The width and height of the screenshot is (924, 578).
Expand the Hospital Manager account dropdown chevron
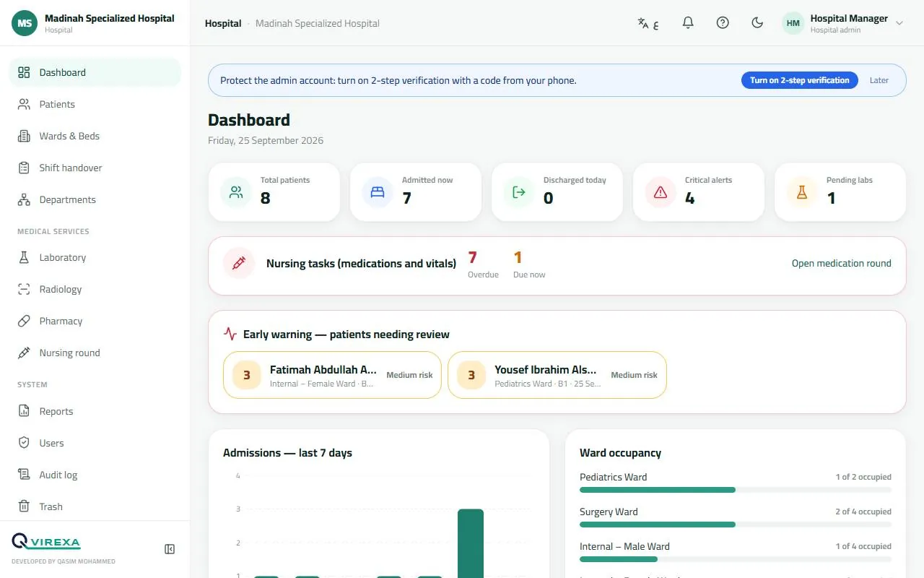point(899,23)
